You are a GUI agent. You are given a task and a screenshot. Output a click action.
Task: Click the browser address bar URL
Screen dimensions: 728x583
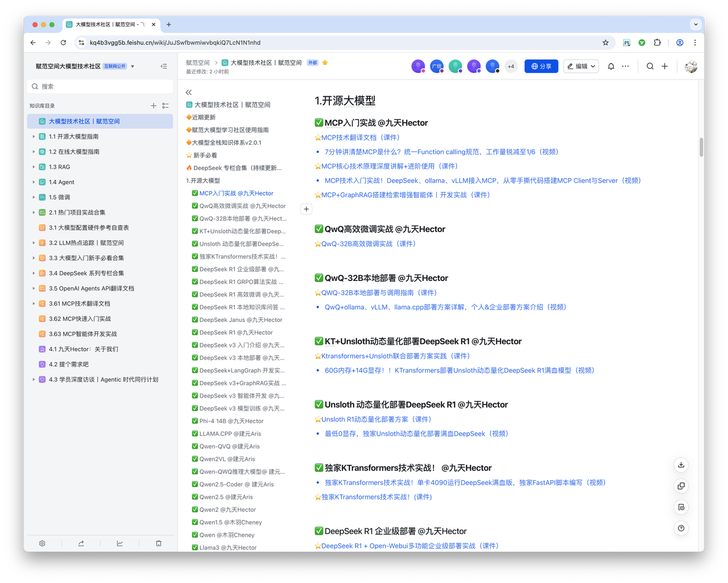(x=175, y=43)
